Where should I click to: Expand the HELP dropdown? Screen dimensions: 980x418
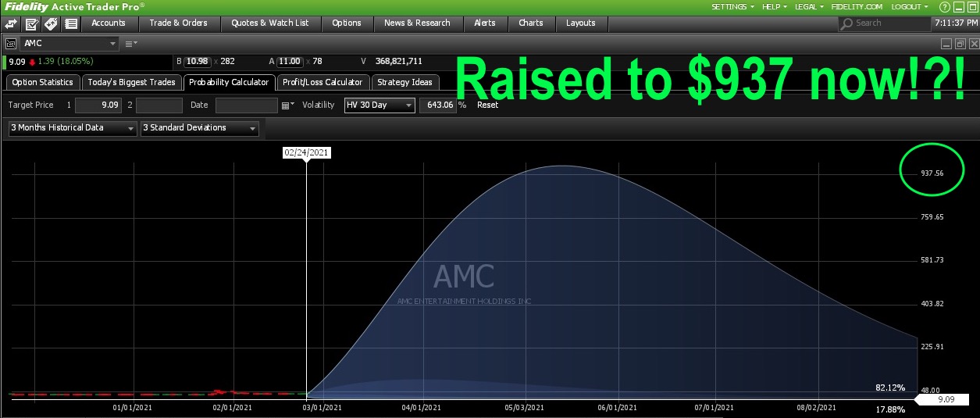(x=774, y=6)
